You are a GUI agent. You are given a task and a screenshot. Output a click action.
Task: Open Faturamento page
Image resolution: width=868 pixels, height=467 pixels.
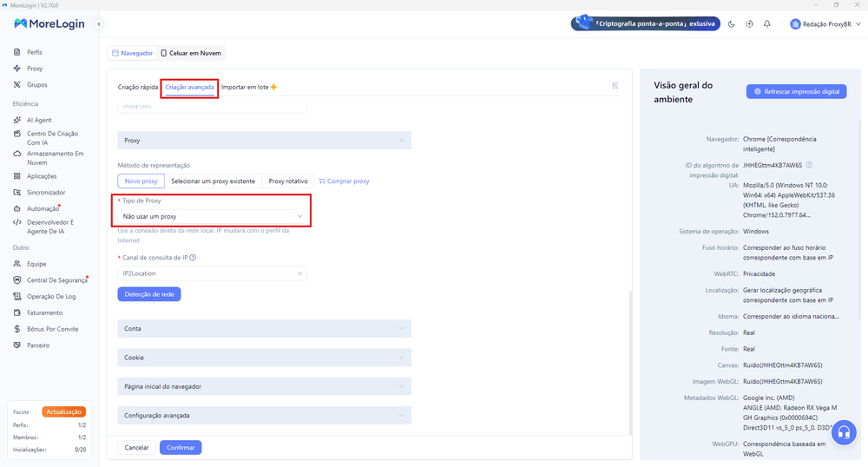pos(44,312)
